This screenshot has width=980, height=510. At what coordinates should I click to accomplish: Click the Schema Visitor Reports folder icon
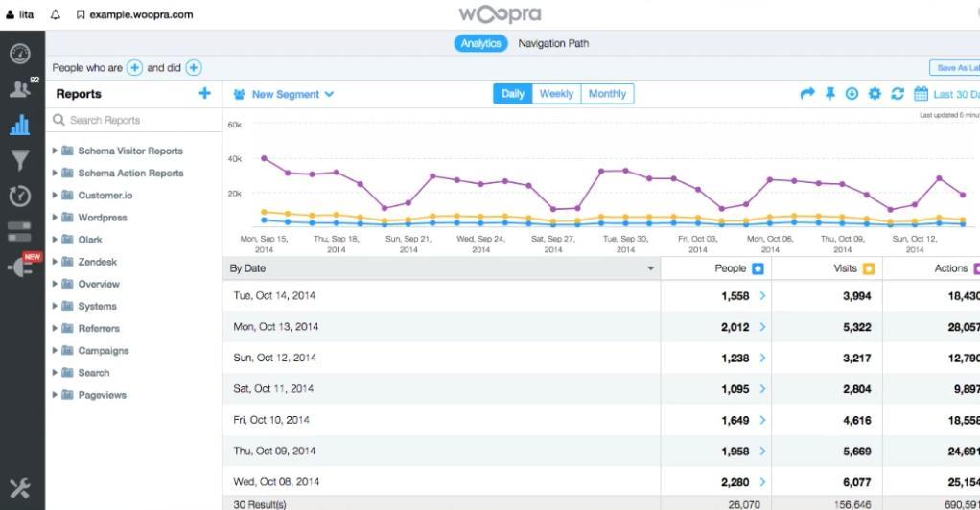[x=67, y=151]
